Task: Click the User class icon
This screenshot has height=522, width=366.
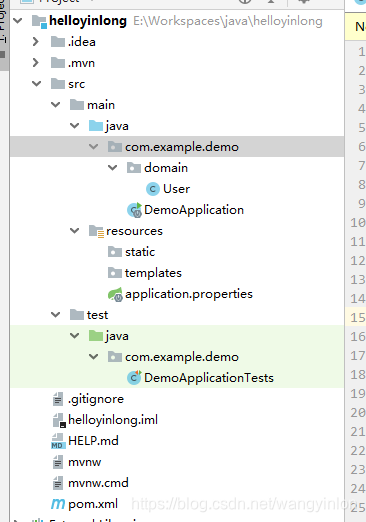Action: (x=153, y=189)
